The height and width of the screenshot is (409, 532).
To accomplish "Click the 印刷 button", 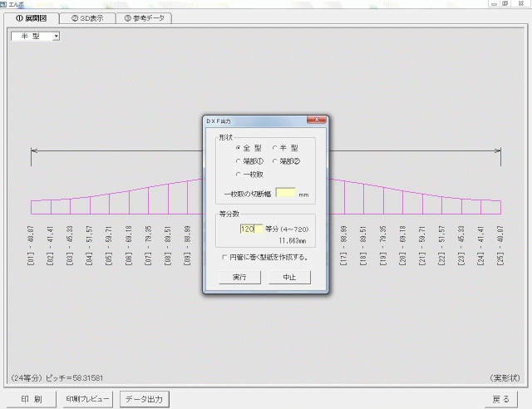I will click(32, 399).
